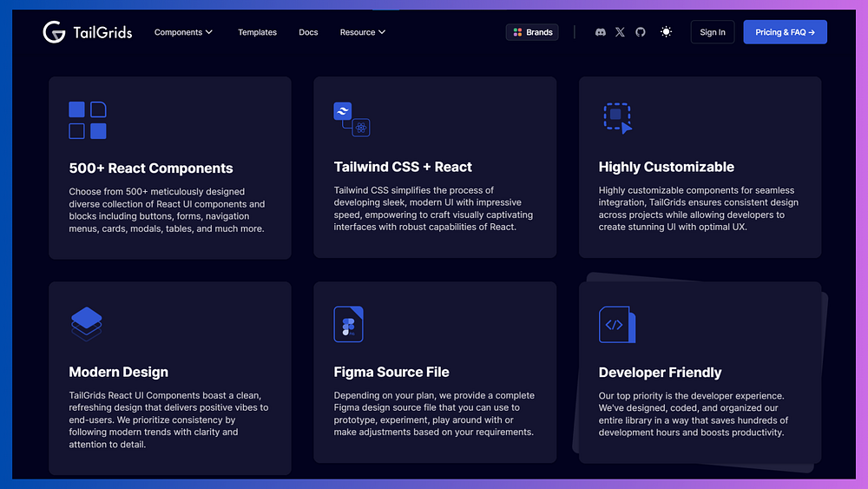Expand the Components dropdown chevron
This screenshot has height=489, width=868.
click(x=208, y=32)
